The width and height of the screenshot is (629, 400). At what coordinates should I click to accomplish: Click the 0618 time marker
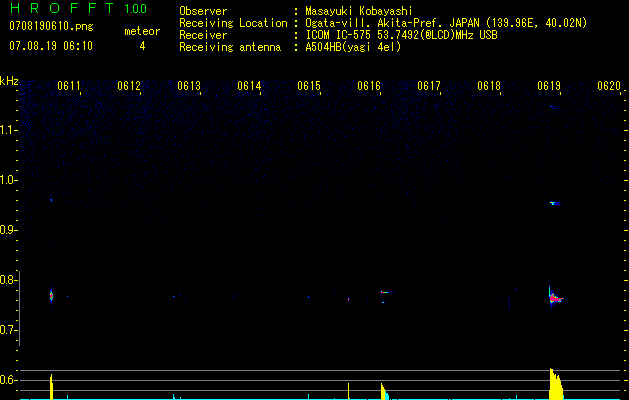pyautogui.click(x=489, y=86)
